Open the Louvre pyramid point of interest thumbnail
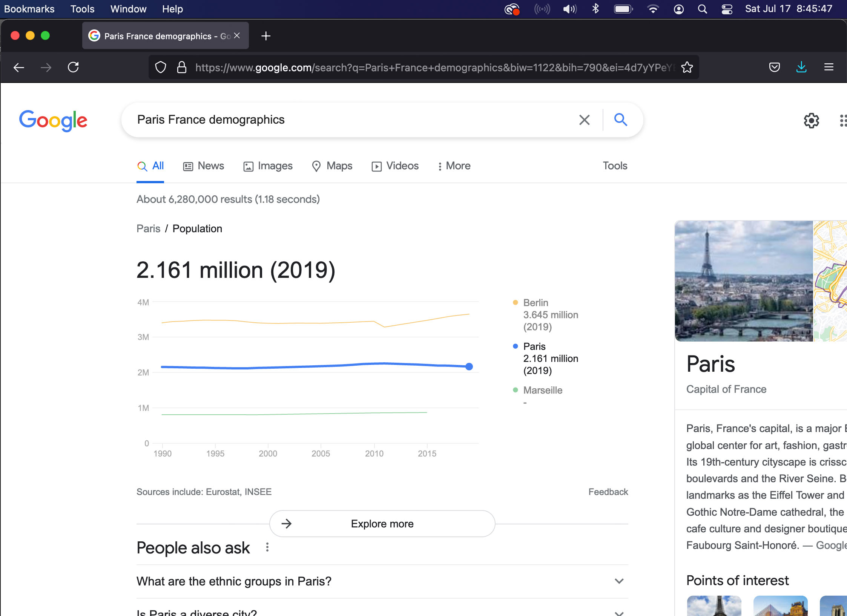The height and width of the screenshot is (616, 847). [780, 606]
